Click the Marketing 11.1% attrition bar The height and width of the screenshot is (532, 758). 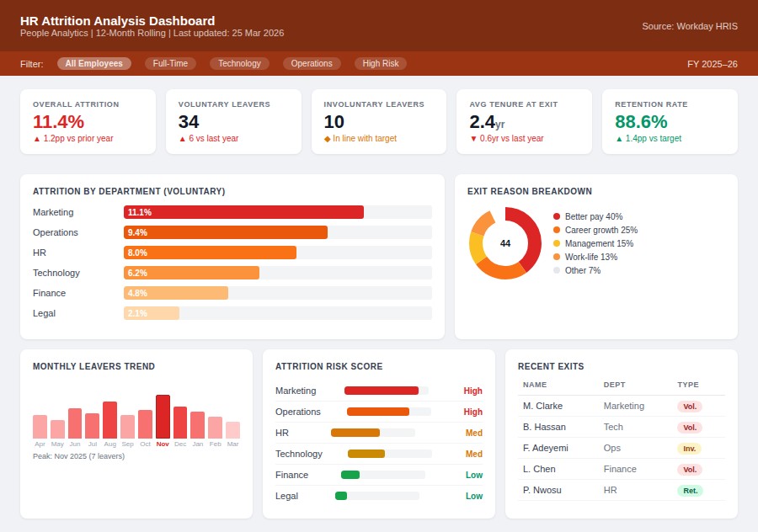243,212
